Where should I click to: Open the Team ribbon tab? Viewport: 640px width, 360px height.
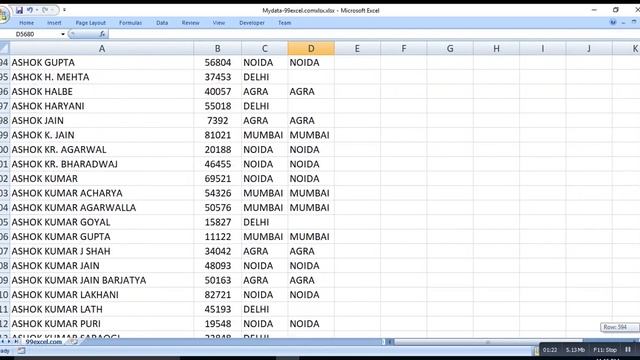[284, 23]
